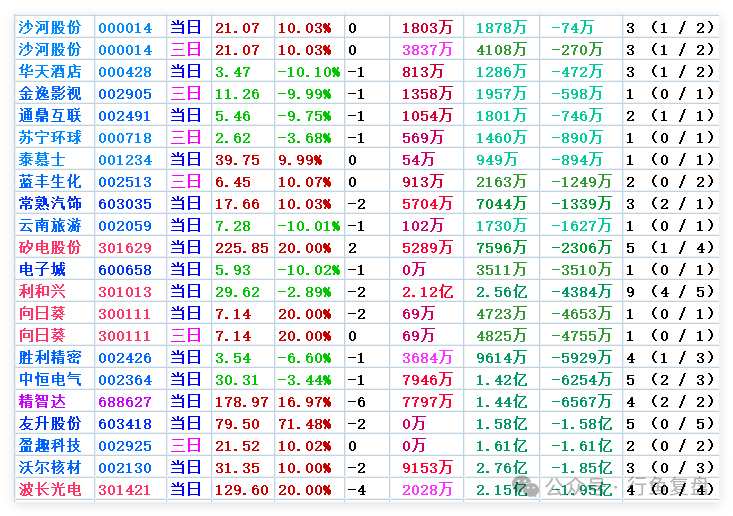This screenshot has height=516, width=733.
Task: Click the change value 71.48%
Action: click(304, 424)
